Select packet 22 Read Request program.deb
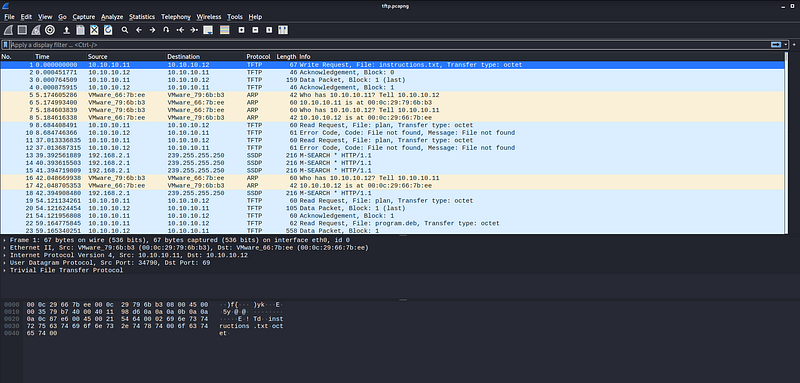Image resolution: width=800 pixels, height=383 pixels. [x=392, y=223]
